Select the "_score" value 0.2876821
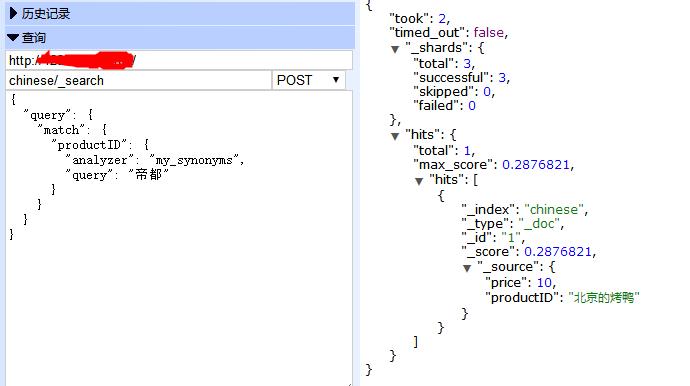 click(558, 252)
